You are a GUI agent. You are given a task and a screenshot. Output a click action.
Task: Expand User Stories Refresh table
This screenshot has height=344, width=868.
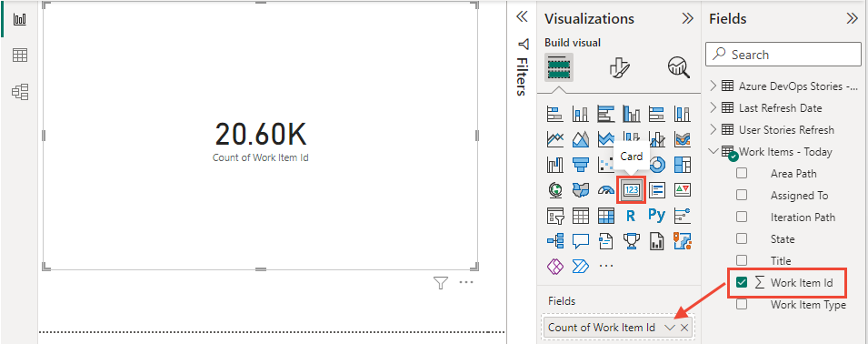[713, 129]
